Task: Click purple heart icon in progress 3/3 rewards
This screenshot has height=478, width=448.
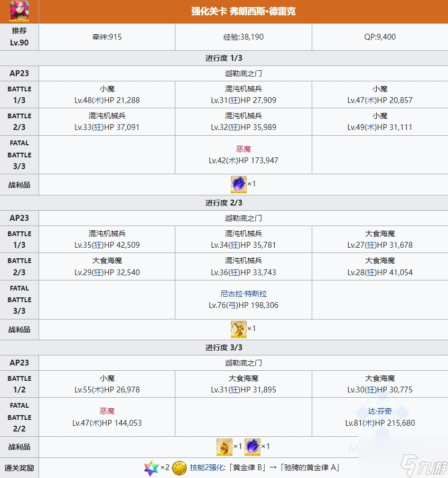Action: click(253, 447)
